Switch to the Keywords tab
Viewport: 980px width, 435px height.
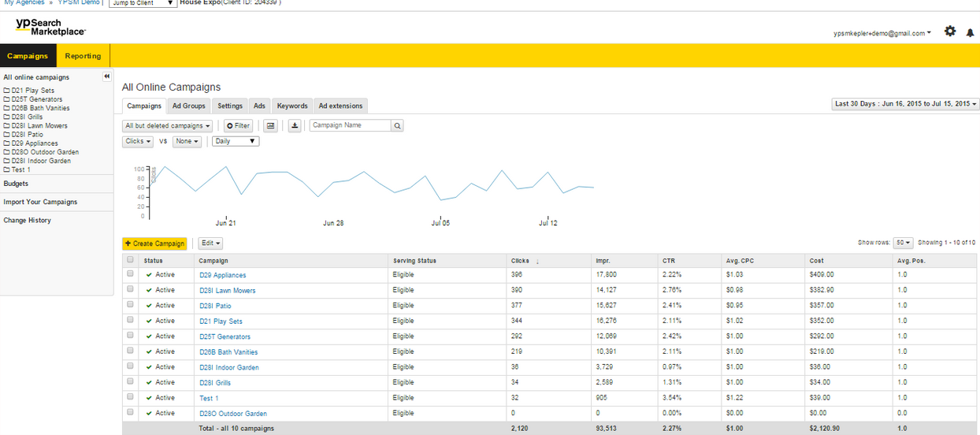[292, 106]
